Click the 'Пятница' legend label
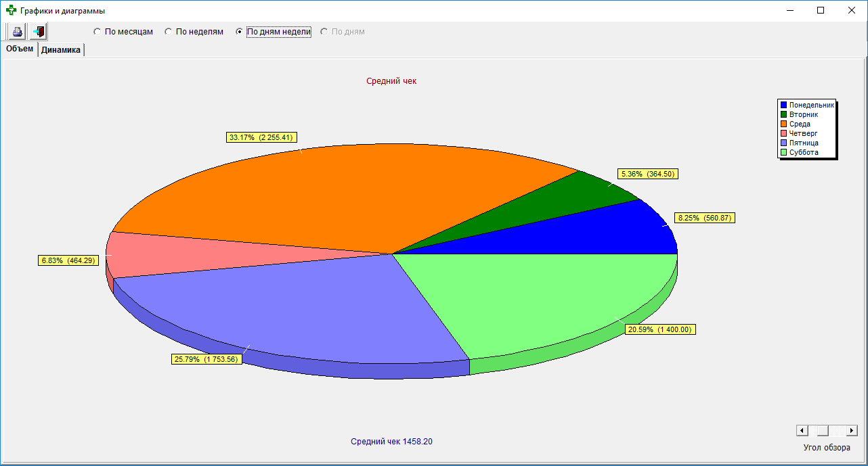The image size is (868, 466). pyautogui.click(x=804, y=143)
